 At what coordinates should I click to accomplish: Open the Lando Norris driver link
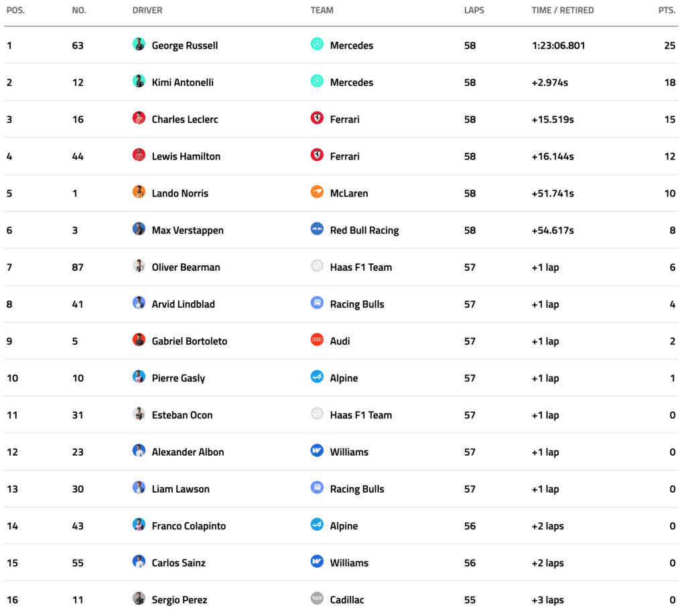[180, 193]
